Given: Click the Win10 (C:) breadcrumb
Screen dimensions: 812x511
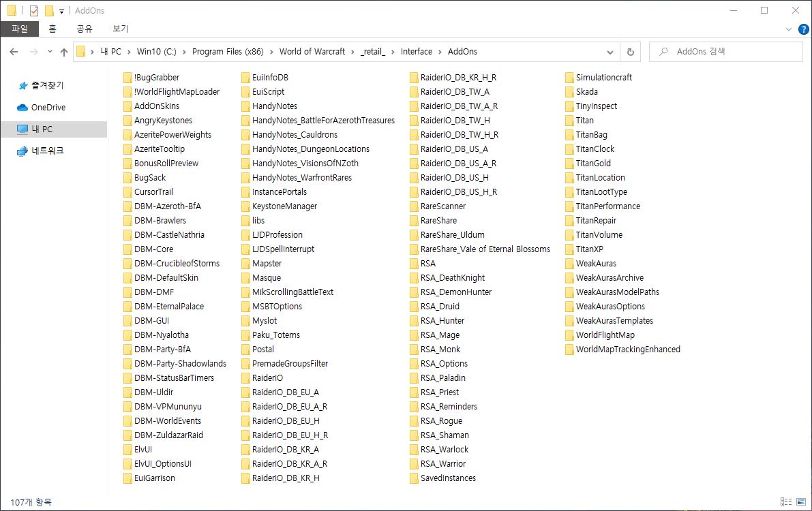Looking at the screenshot, I should pos(156,52).
